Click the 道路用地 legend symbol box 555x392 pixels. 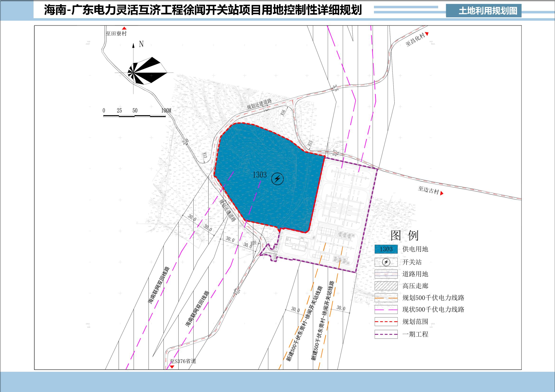click(386, 274)
